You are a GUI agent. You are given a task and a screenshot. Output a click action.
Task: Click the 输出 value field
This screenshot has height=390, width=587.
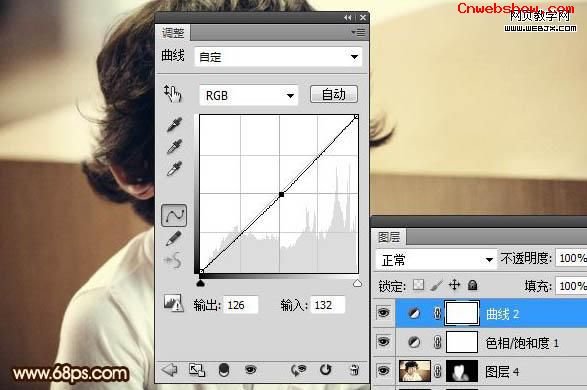241,305
